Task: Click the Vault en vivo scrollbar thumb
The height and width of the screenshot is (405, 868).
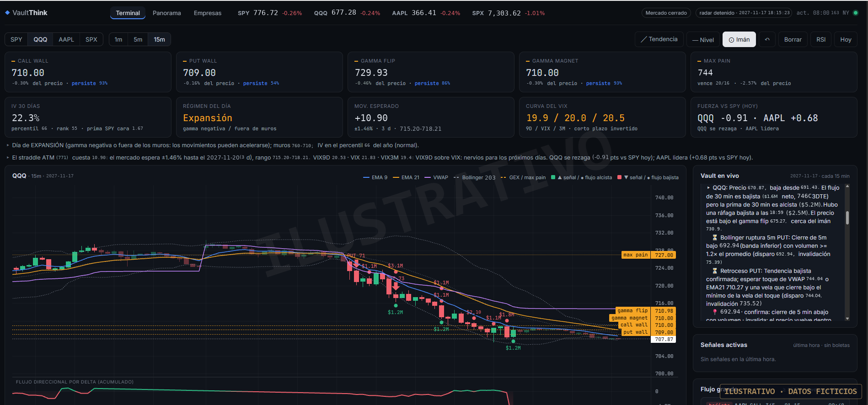Action: pyautogui.click(x=847, y=218)
